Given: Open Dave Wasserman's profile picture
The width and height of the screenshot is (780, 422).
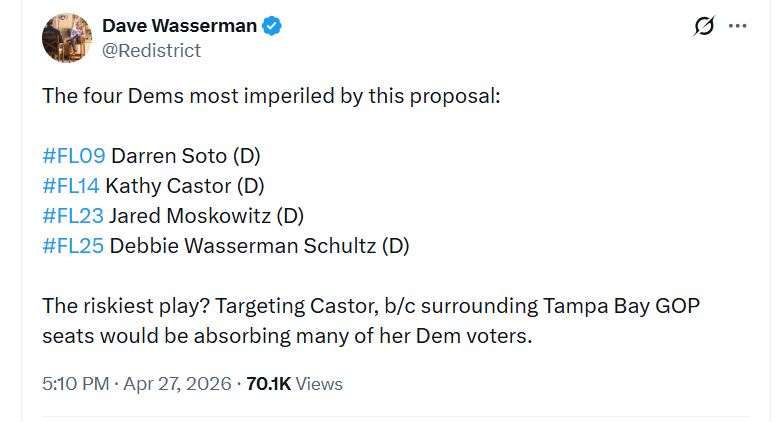Looking at the screenshot, I should (x=67, y=39).
